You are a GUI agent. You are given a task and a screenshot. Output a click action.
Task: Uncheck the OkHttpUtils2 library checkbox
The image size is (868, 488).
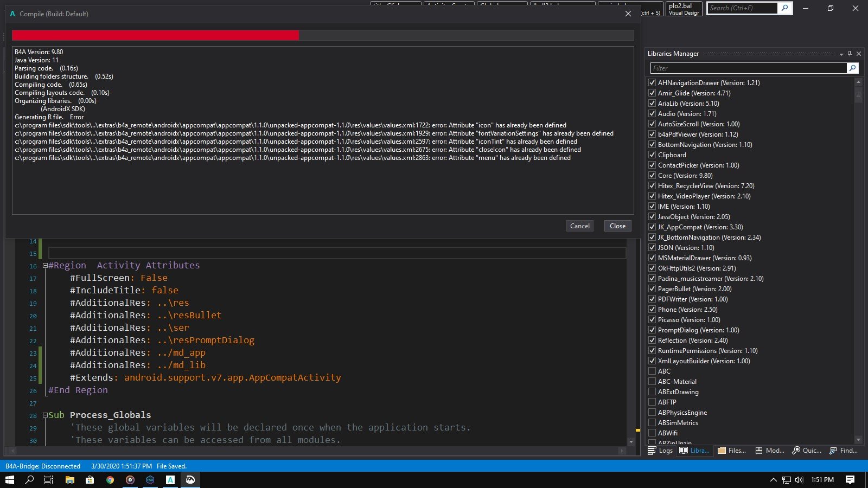tap(652, 268)
